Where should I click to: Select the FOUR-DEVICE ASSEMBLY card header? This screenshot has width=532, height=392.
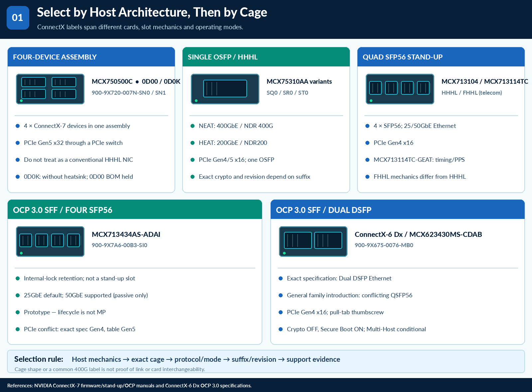pos(91,57)
